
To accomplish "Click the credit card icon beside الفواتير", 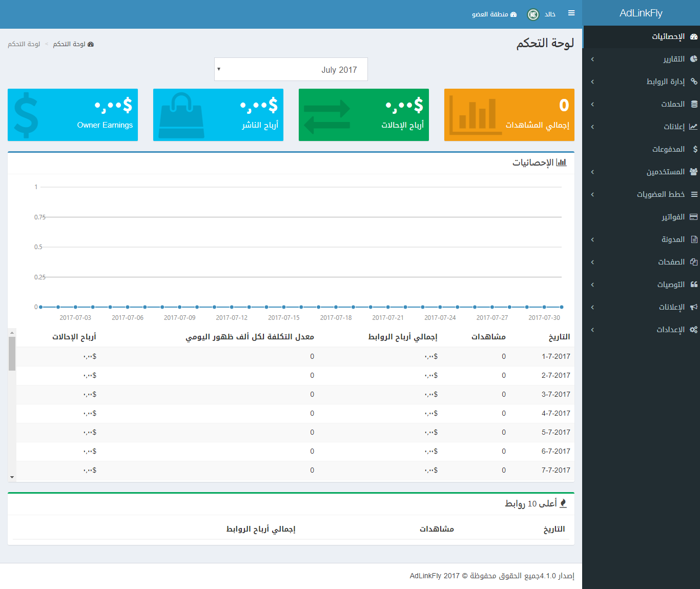I will tap(694, 217).
